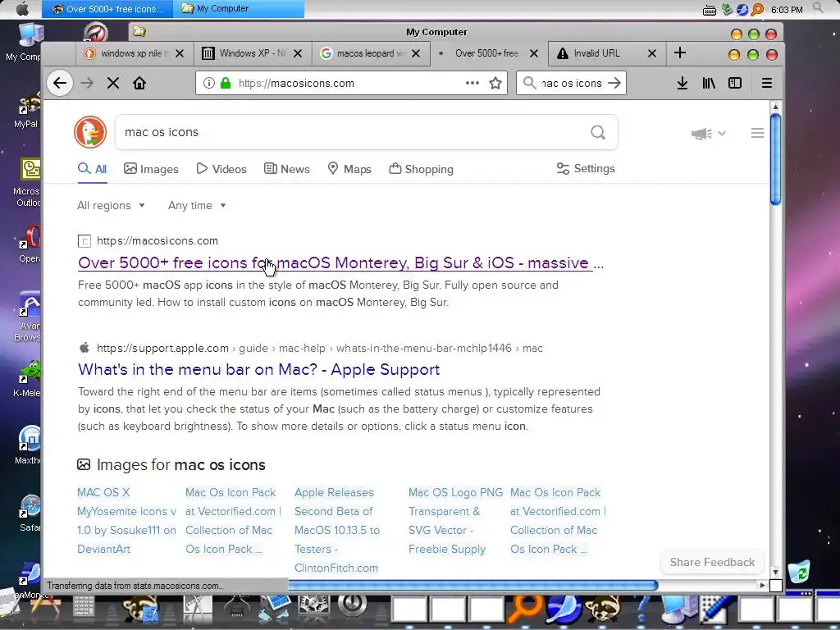Image resolution: width=840 pixels, height=630 pixels.
Task: Select the All results category
Action: click(x=92, y=169)
